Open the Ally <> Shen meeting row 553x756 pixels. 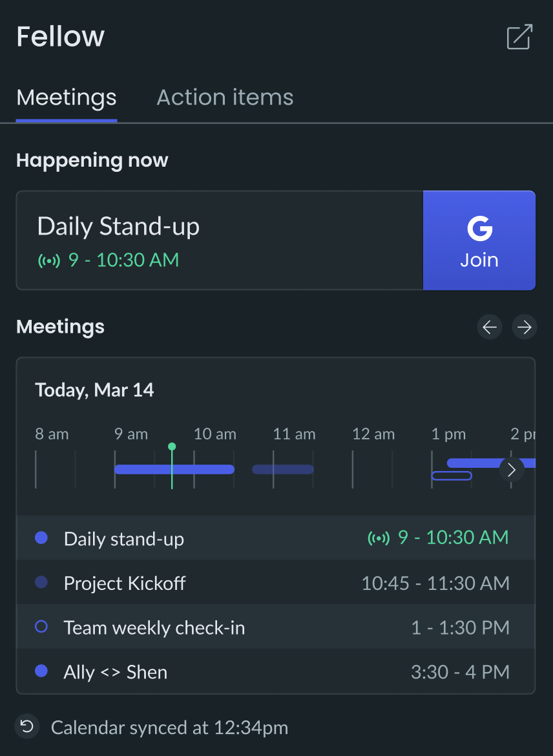pos(276,671)
